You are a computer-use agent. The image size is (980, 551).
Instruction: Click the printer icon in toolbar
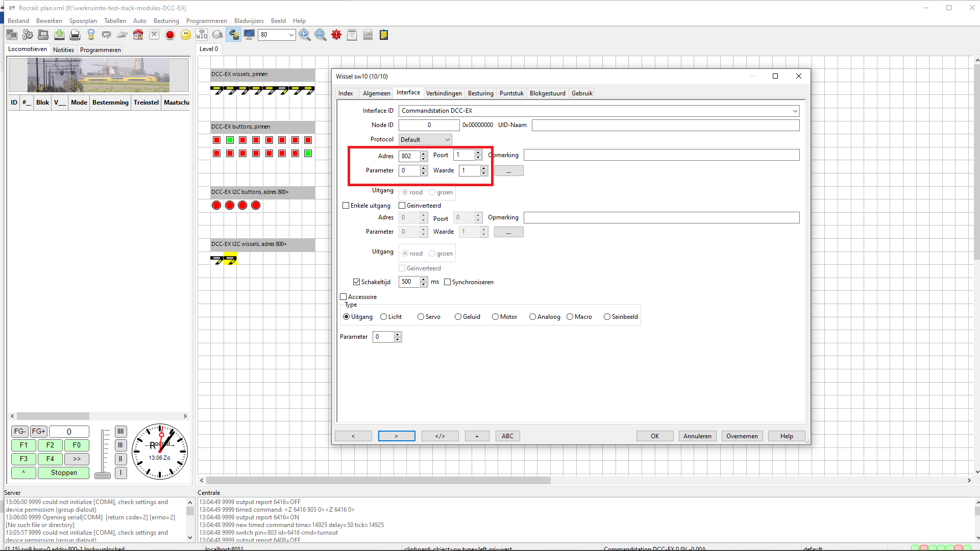tap(75, 35)
